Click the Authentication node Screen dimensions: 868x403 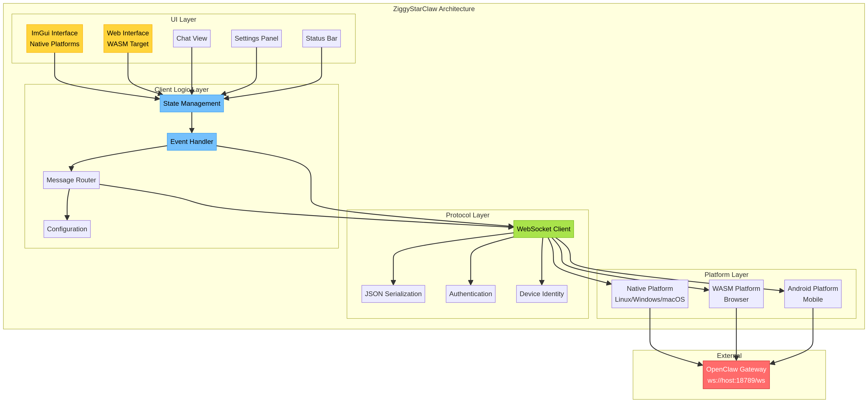(x=470, y=294)
